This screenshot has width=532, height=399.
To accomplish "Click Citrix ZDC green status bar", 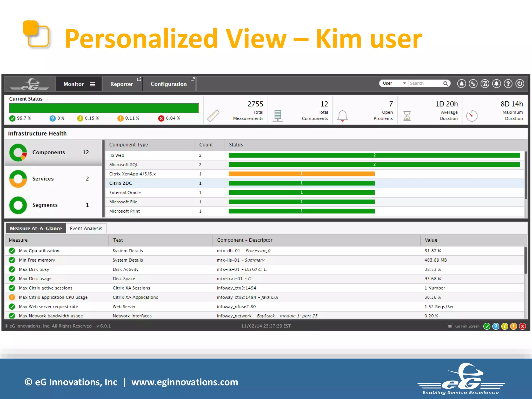I will pos(302,183).
